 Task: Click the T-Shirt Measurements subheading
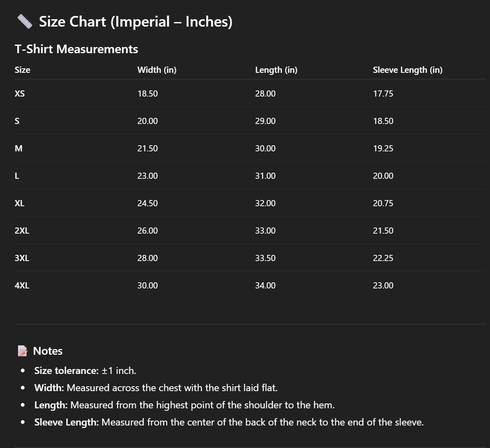(76, 49)
